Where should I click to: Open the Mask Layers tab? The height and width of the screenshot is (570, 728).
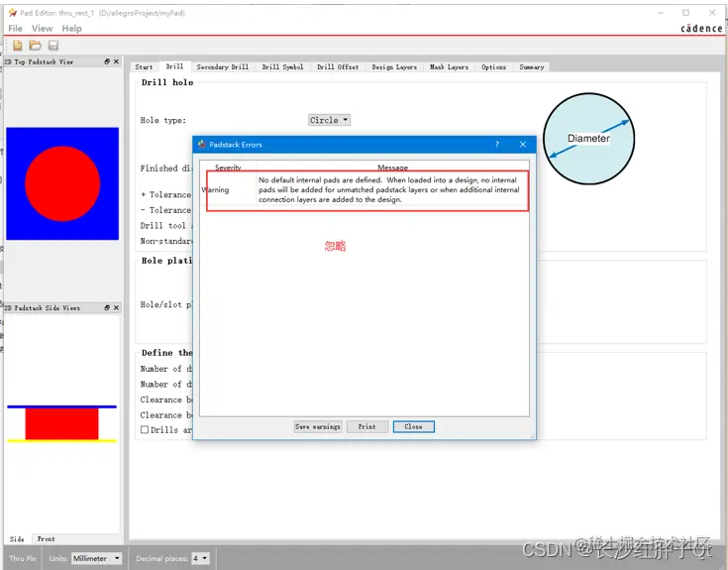(x=449, y=66)
